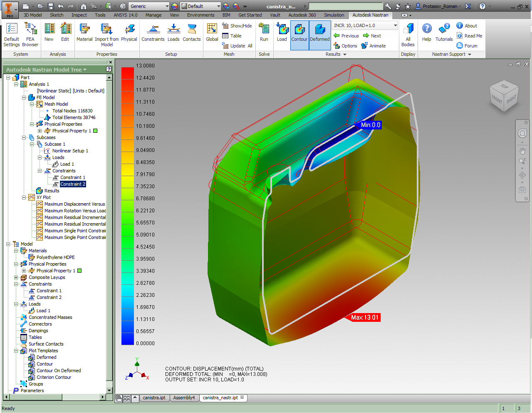This screenshot has width=532, height=413.
Task: Open Physical properties tool
Action: [x=129, y=32]
